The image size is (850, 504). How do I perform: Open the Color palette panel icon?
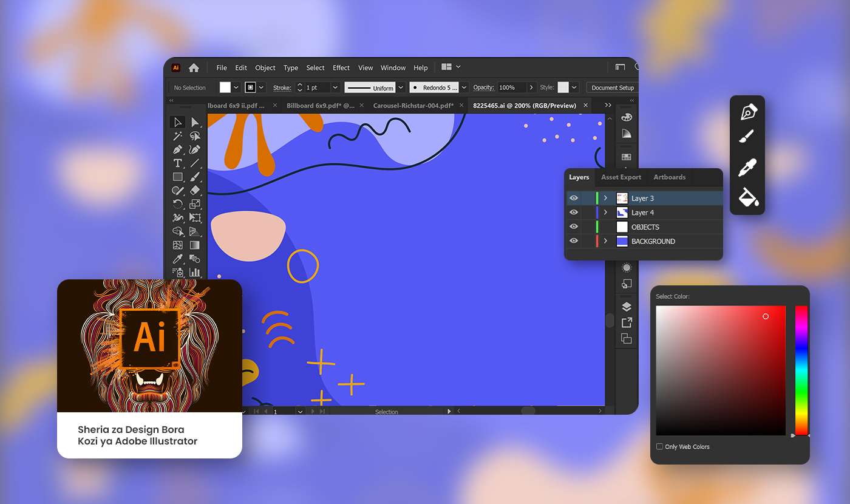coord(627,117)
